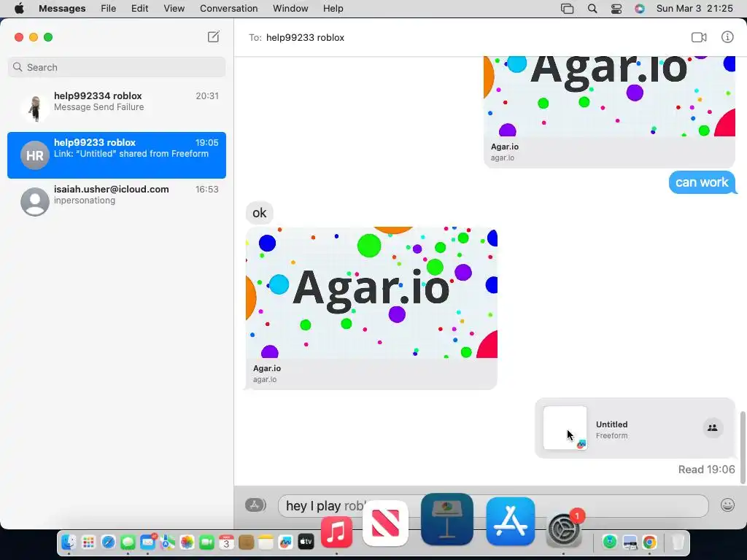Image resolution: width=747 pixels, height=560 pixels.
Task: Open the Trash in the Dock
Action: pyautogui.click(x=678, y=542)
